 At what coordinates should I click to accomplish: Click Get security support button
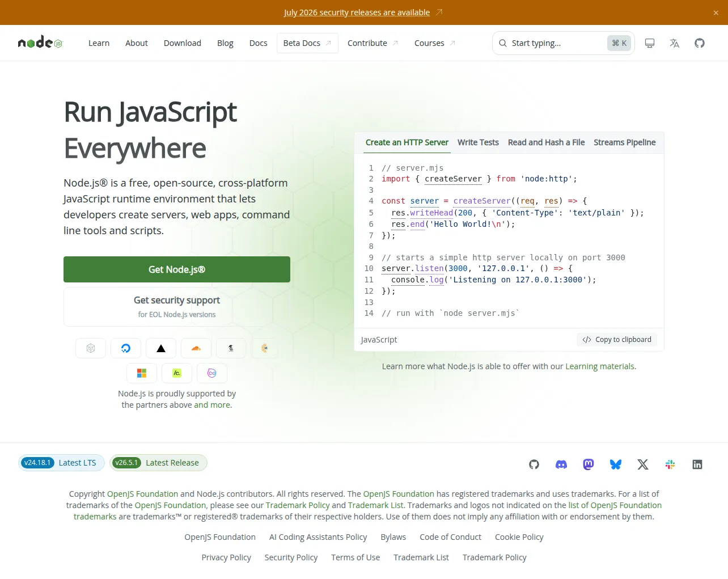(x=177, y=307)
